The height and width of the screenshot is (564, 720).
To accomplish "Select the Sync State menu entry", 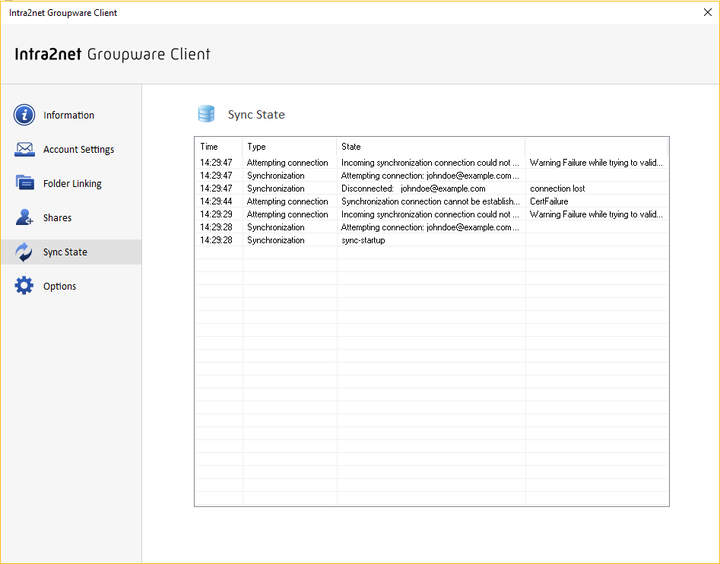I will (71, 252).
